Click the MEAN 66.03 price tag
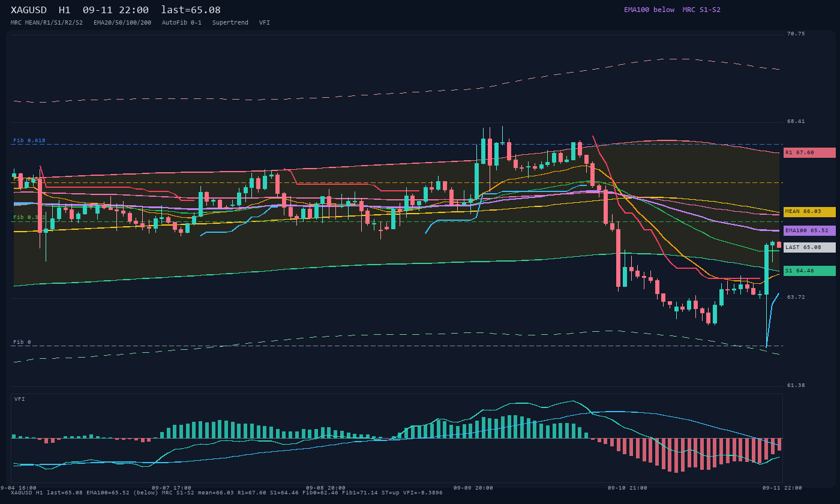Viewport: 840px width, 504px height. [809, 212]
